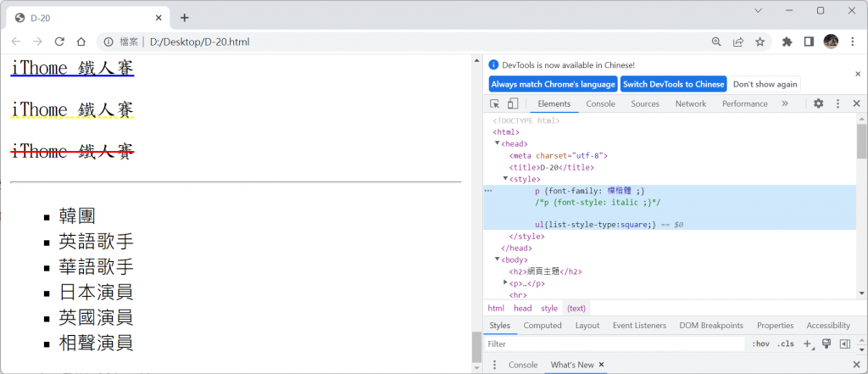Open DevTools settings gear
Image resolution: width=868 pixels, height=374 pixels.
pyautogui.click(x=818, y=103)
